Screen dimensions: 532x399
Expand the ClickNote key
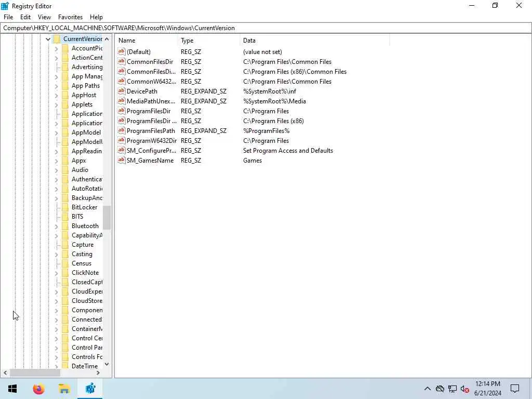pos(56,273)
